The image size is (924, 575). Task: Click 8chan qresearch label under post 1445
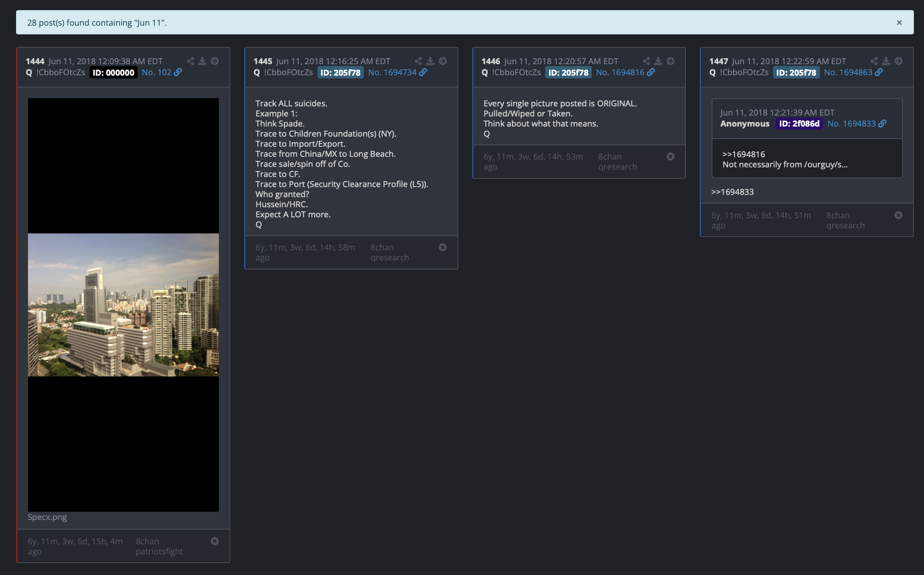[x=390, y=253]
